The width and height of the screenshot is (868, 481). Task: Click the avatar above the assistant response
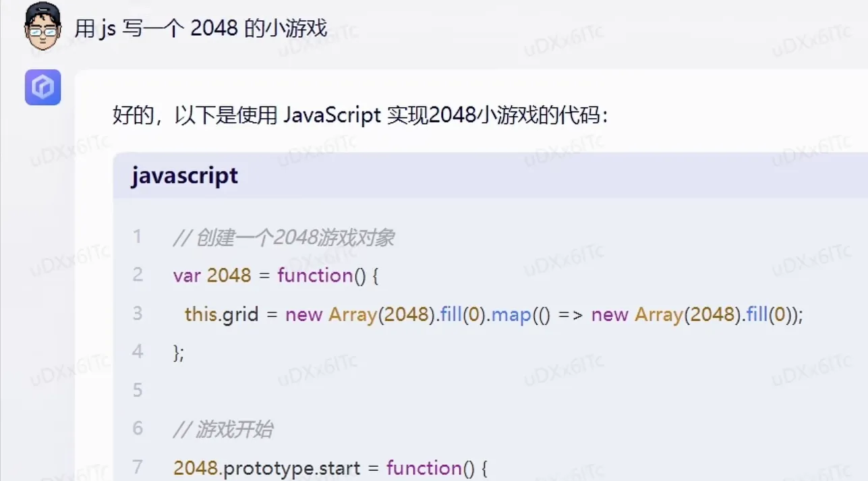(x=42, y=87)
